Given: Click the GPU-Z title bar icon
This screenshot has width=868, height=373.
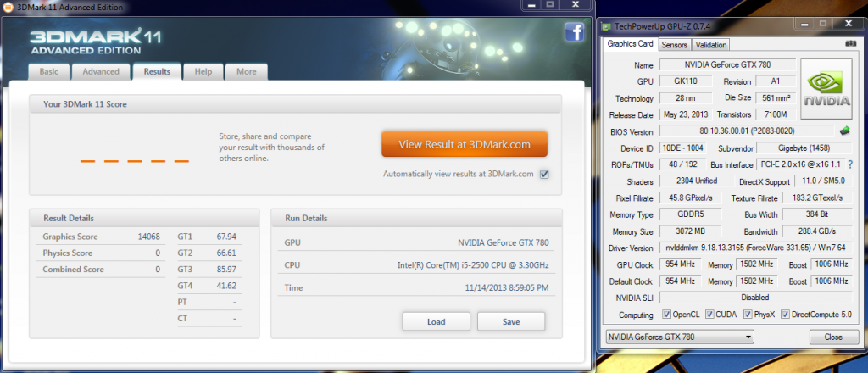Looking at the screenshot, I should (x=606, y=27).
